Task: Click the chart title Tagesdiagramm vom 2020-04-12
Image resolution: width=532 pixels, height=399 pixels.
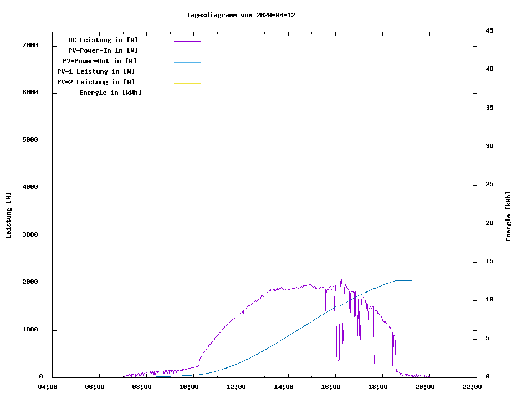Action: (x=241, y=15)
